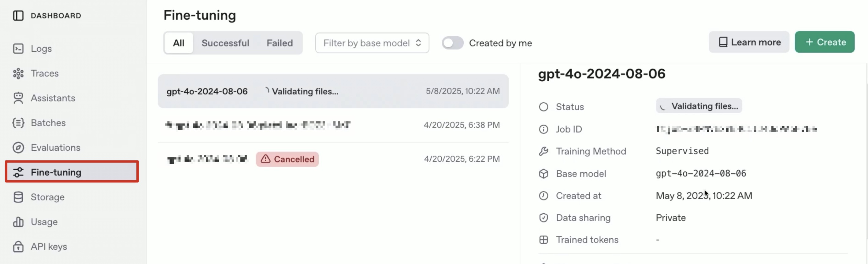Select the job created 4/20/2025, 6:22 PM
The image size is (868, 264).
[333, 159]
